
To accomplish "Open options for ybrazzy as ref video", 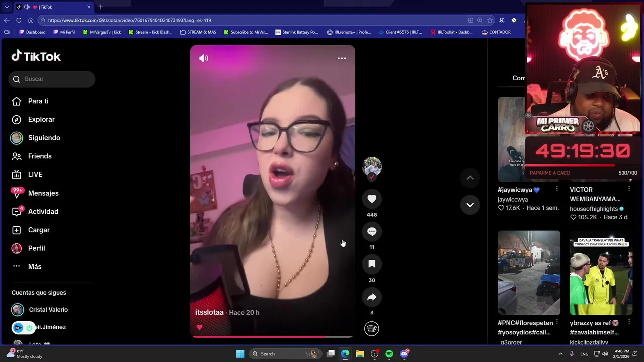I will click(x=629, y=322).
